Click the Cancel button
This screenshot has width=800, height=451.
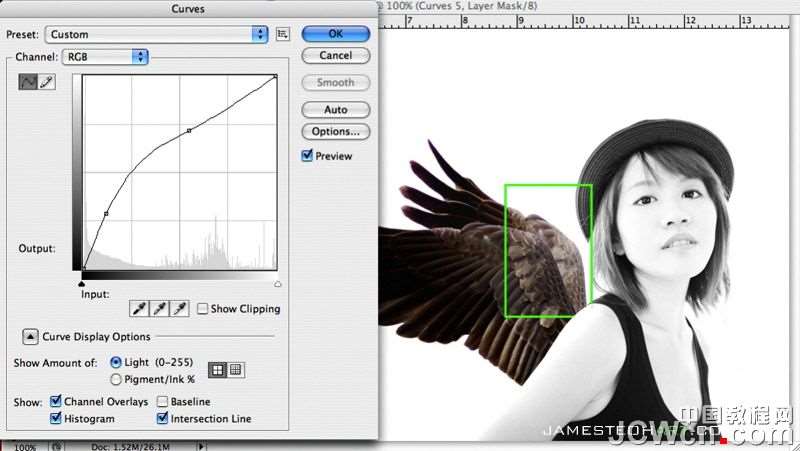pos(336,56)
